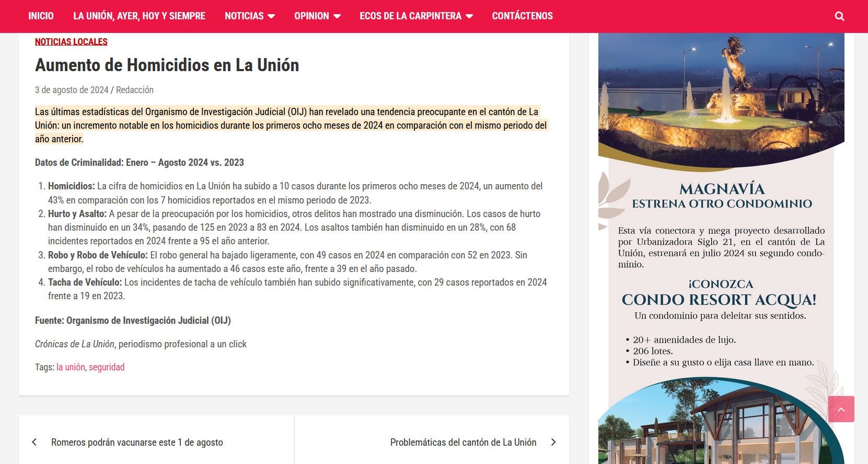
Task: Click the date 3 de agosto de 2024
Action: pyautogui.click(x=72, y=90)
